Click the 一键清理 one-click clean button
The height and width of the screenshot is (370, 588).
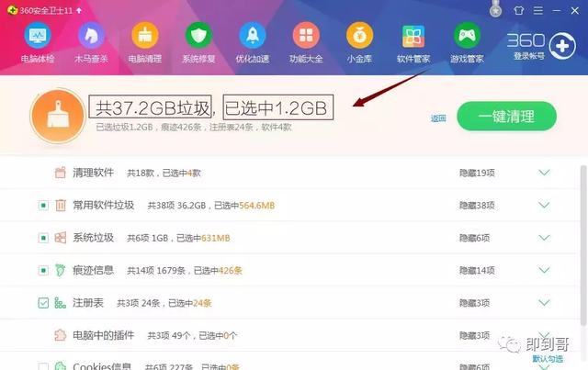(x=506, y=117)
